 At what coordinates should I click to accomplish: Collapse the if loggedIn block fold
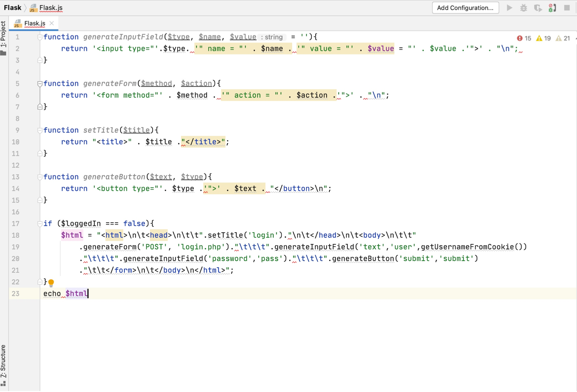pos(40,224)
